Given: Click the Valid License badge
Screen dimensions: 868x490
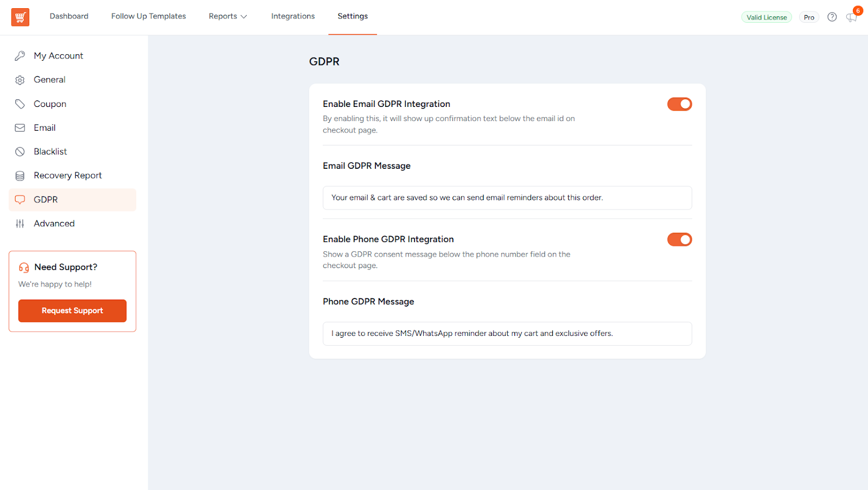Looking at the screenshot, I should click(x=766, y=17).
